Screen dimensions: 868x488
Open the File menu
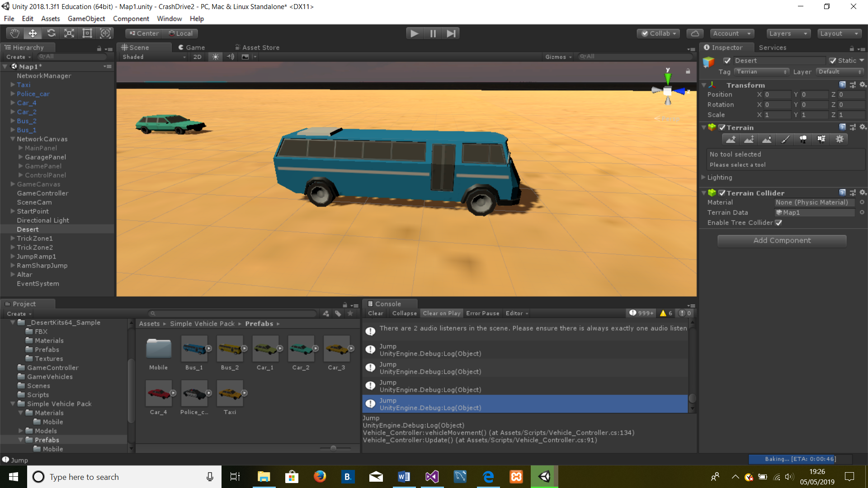pos(9,19)
